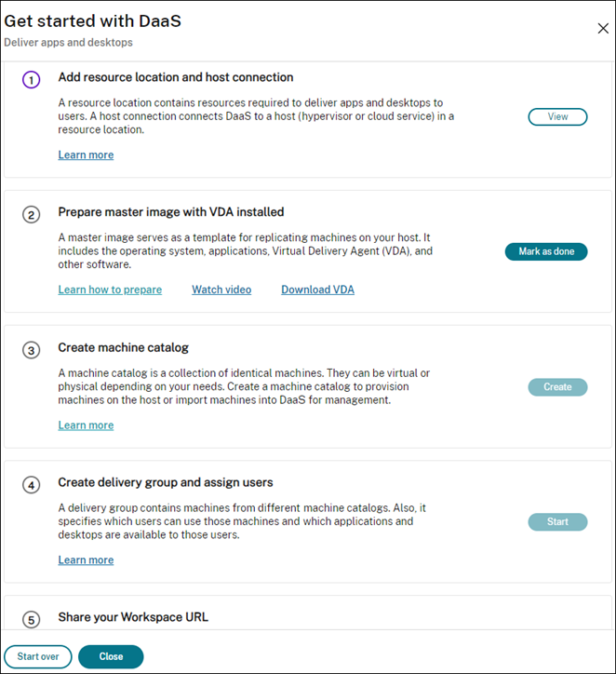Select the Create machine catalog heading
616x674 pixels.
123,348
